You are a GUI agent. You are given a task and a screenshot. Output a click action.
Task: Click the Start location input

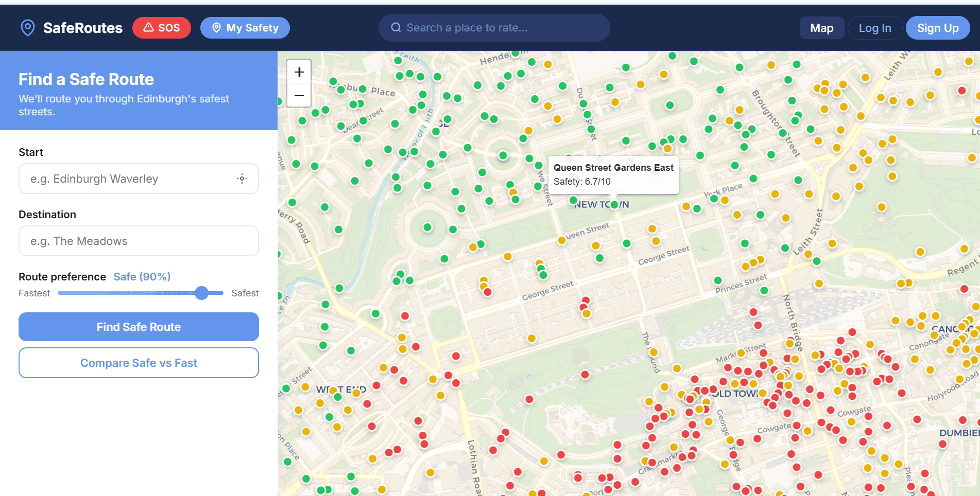pyautogui.click(x=139, y=179)
